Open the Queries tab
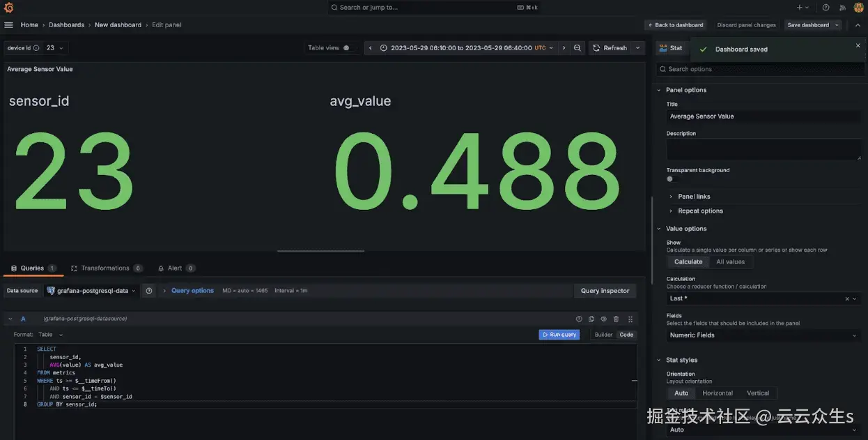 tap(33, 268)
